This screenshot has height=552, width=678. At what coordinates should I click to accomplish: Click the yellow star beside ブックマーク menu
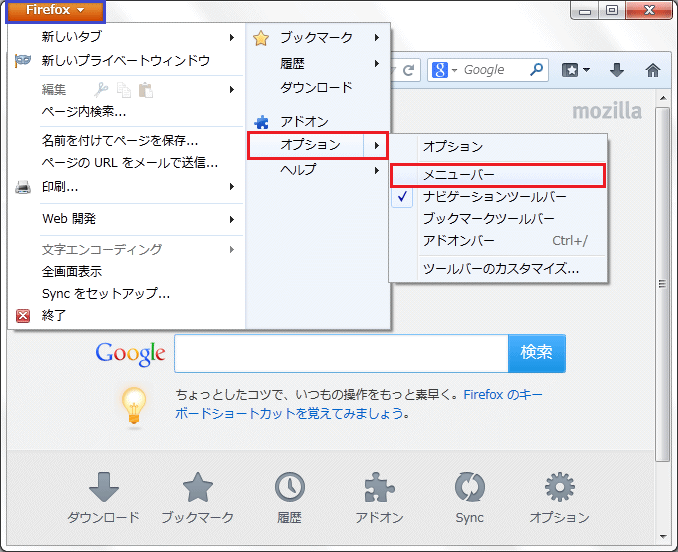(x=261, y=38)
